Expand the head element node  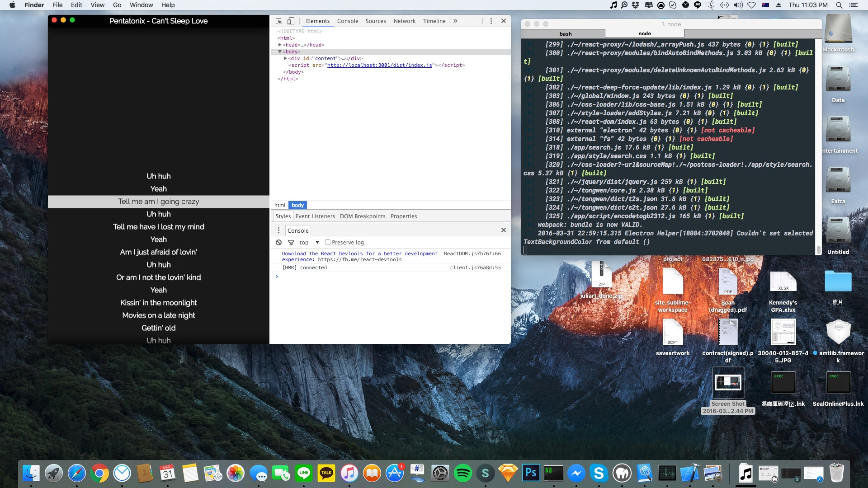click(x=280, y=45)
